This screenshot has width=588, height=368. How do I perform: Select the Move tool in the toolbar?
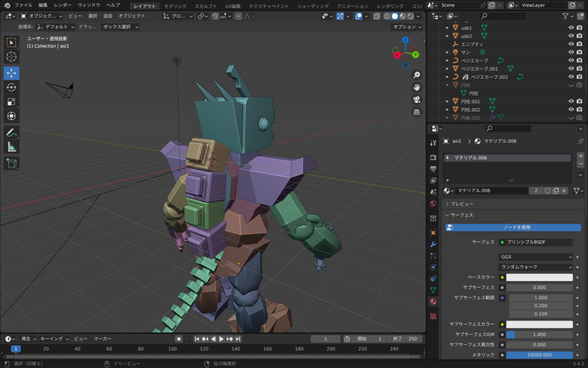[x=12, y=73]
